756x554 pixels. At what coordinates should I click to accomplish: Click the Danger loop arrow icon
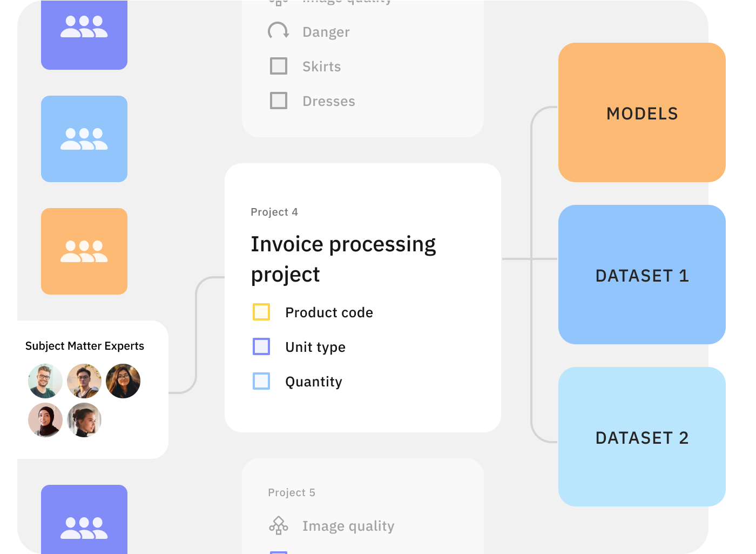pos(279,31)
